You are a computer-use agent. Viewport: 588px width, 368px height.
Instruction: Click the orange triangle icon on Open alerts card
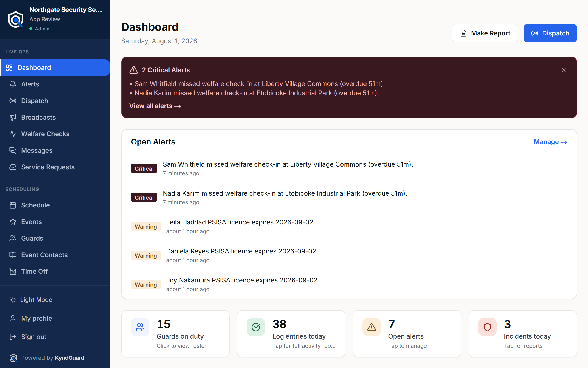pos(371,327)
